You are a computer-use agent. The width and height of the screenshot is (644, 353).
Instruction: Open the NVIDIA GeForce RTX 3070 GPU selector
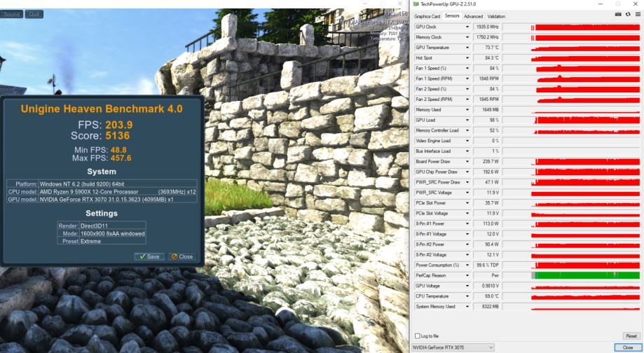[x=453, y=347]
